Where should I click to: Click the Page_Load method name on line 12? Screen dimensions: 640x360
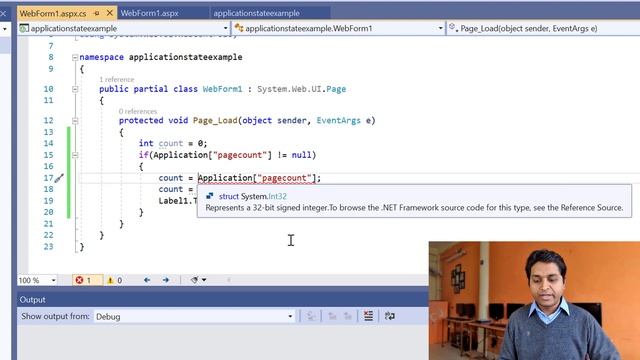215,120
